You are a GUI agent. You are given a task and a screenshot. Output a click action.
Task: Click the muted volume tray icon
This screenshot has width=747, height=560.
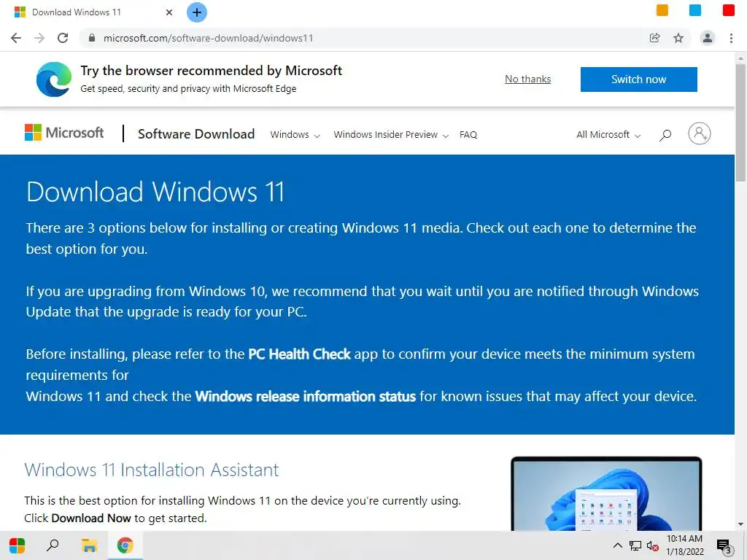click(652, 546)
